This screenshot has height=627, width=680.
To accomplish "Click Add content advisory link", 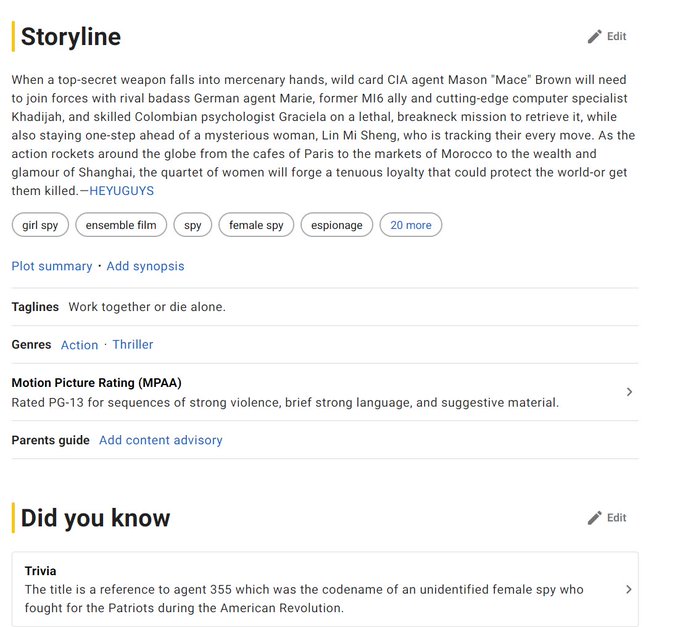I will coord(160,440).
